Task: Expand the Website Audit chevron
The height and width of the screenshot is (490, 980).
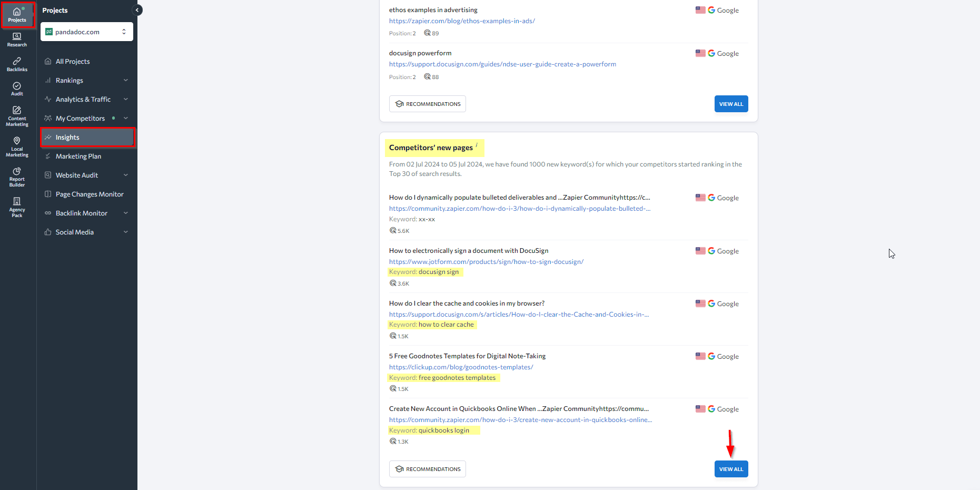Action: 126,175
